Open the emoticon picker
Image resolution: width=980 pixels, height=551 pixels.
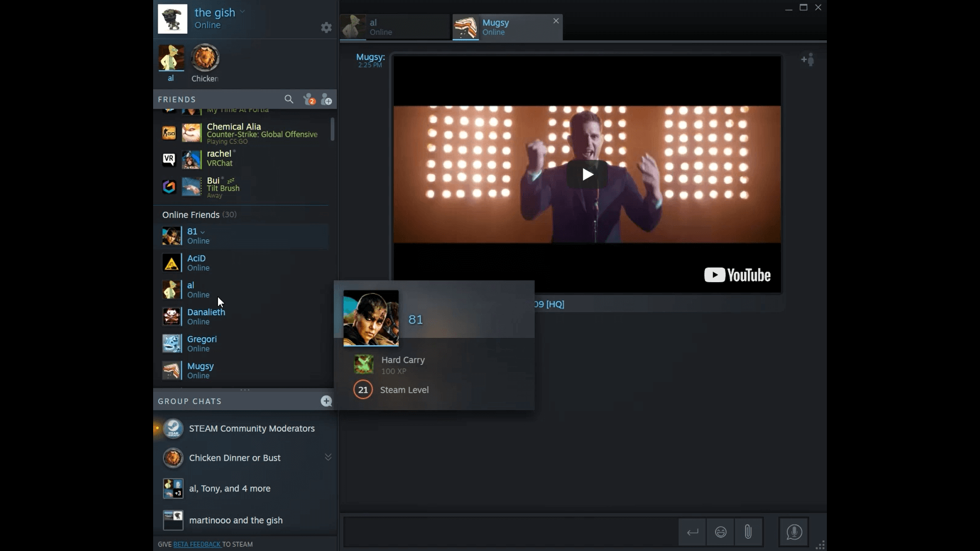[x=720, y=532]
